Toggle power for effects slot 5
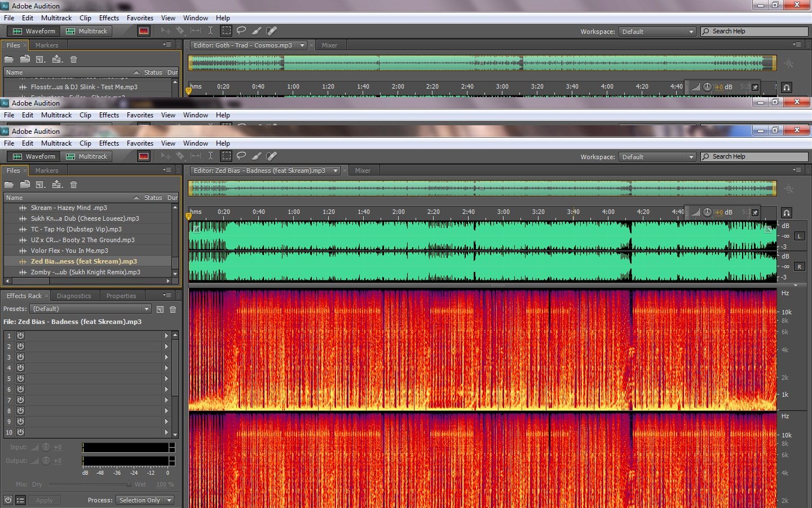 pyautogui.click(x=21, y=379)
